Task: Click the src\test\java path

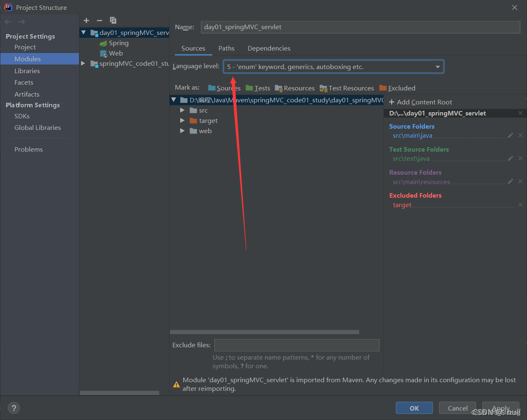Action: tap(411, 158)
